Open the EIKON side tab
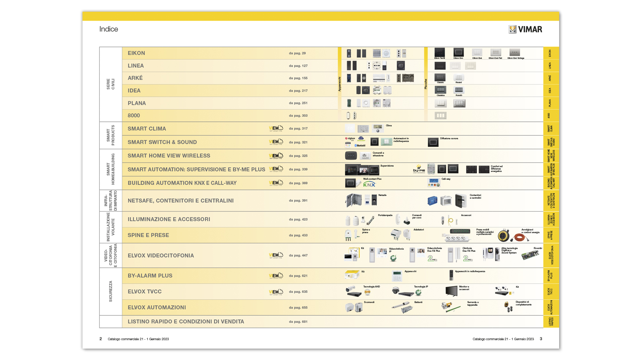This screenshot has width=644, height=362. pyautogui.click(x=551, y=53)
